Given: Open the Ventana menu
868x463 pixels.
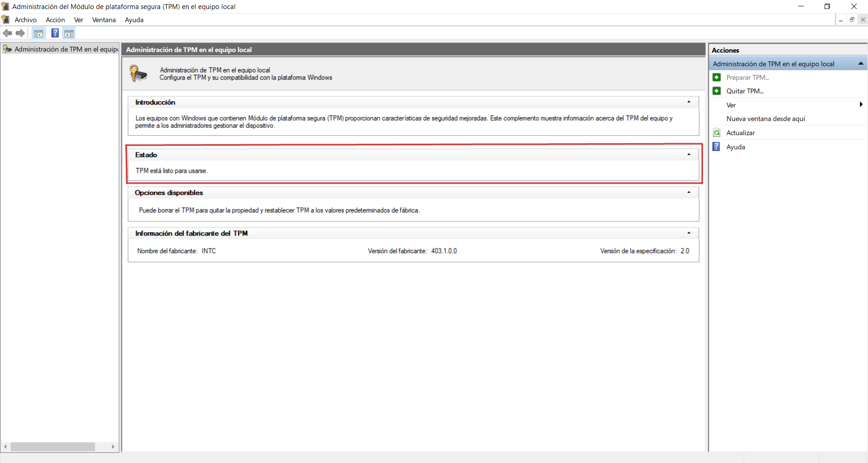Looking at the screenshot, I should [x=104, y=20].
